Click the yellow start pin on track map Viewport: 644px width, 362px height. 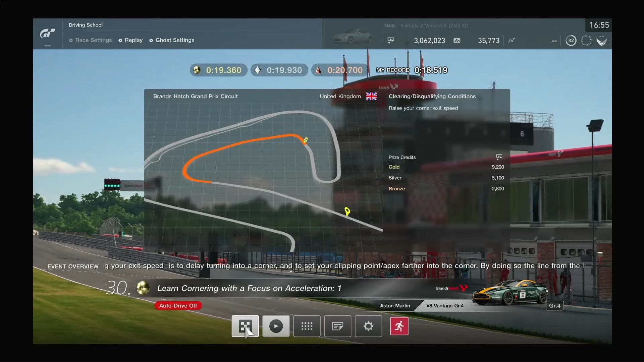(347, 212)
